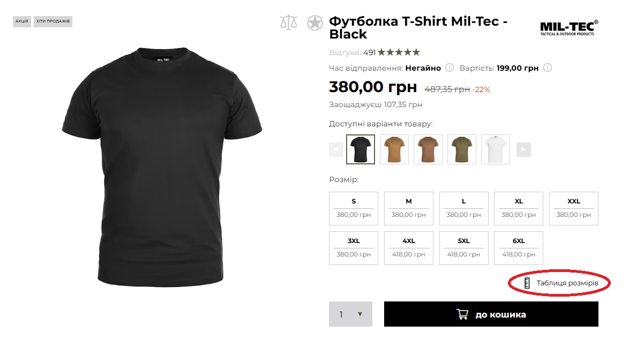The height and width of the screenshot is (340, 644).
Task: Show delivery cost info icon
Action: [x=548, y=68]
